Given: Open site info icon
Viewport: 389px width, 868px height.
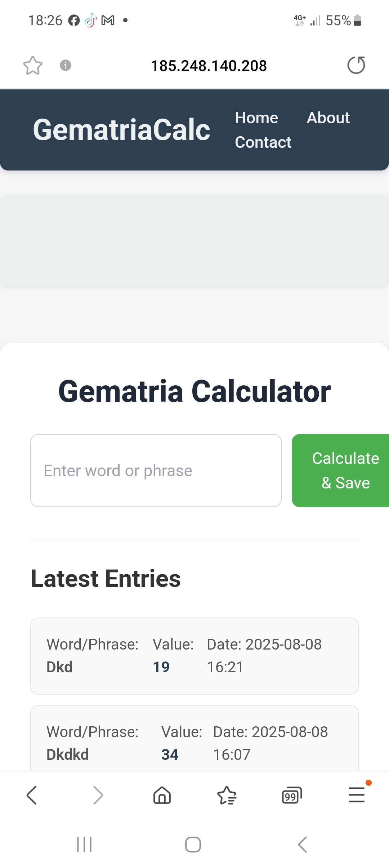Looking at the screenshot, I should tap(65, 65).
